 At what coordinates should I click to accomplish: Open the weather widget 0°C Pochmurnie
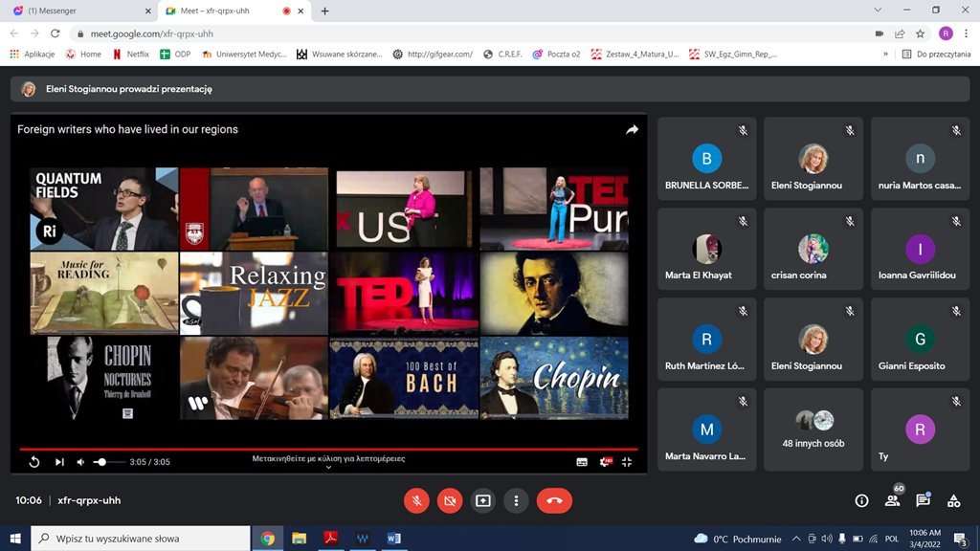coord(738,539)
